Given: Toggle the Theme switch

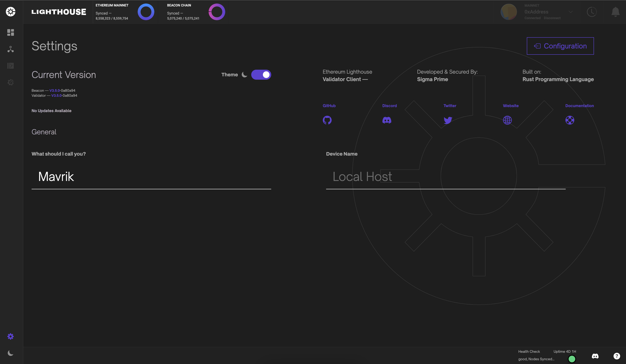Looking at the screenshot, I should (x=261, y=74).
